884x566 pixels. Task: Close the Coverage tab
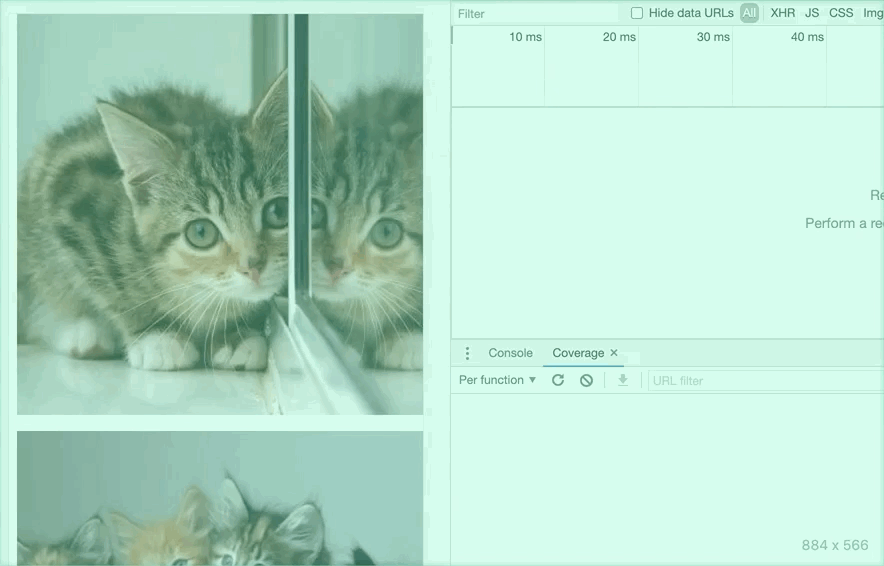click(x=614, y=352)
